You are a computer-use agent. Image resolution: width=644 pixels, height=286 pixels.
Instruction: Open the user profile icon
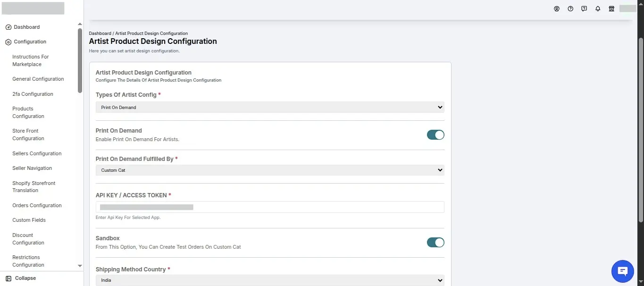tap(557, 8)
